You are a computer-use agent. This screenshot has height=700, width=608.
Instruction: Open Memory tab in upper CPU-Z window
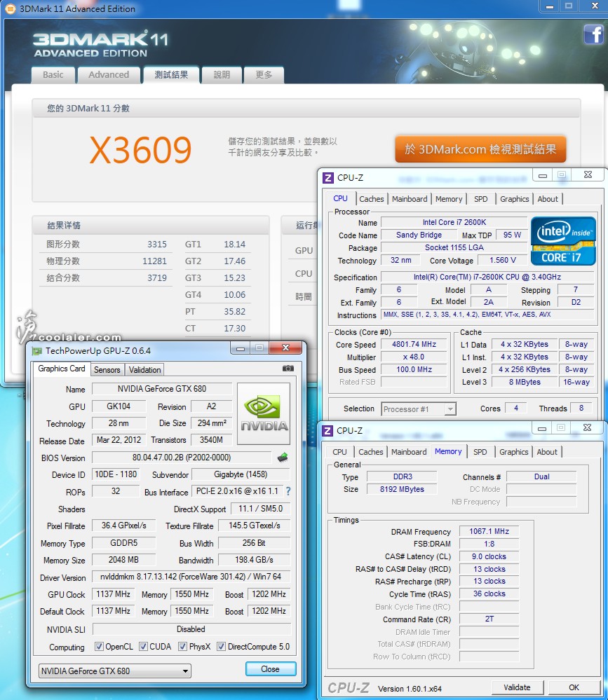[449, 199]
